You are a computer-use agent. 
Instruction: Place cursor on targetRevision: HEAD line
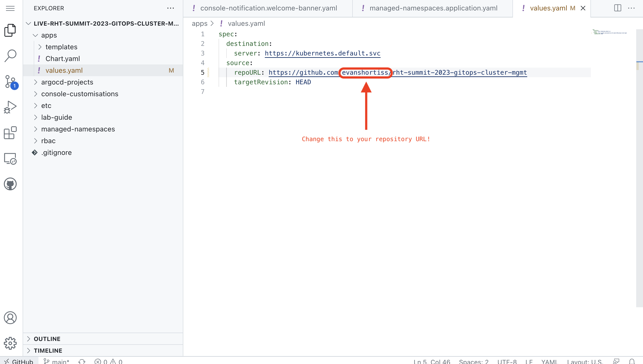click(272, 82)
